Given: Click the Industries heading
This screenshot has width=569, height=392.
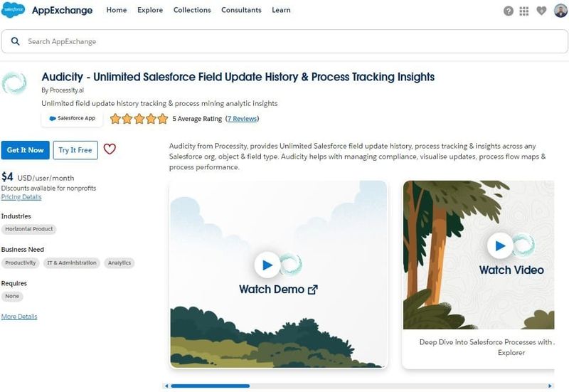Looking at the screenshot, I should pyautogui.click(x=16, y=216).
